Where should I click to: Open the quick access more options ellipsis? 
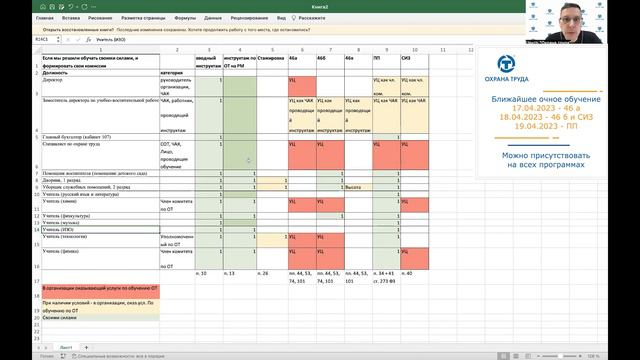pyautogui.click(x=94, y=7)
